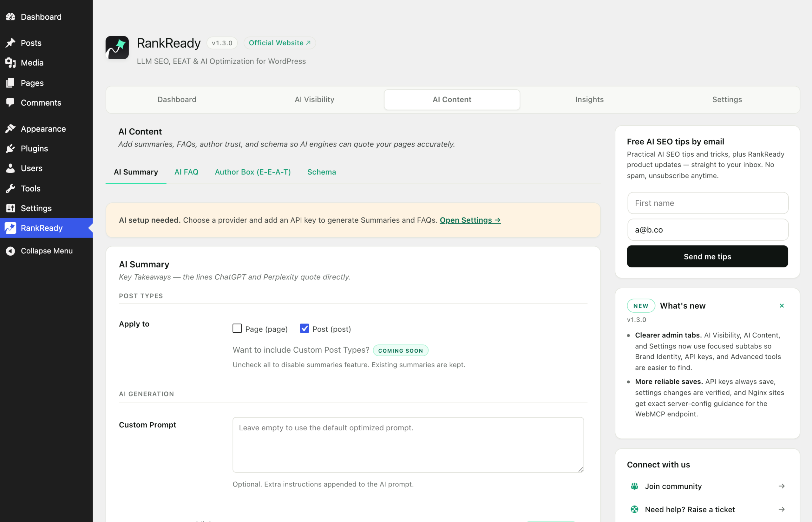This screenshot has width=812, height=522.
Task: Click the Posts pushpin icon
Action: (10, 43)
